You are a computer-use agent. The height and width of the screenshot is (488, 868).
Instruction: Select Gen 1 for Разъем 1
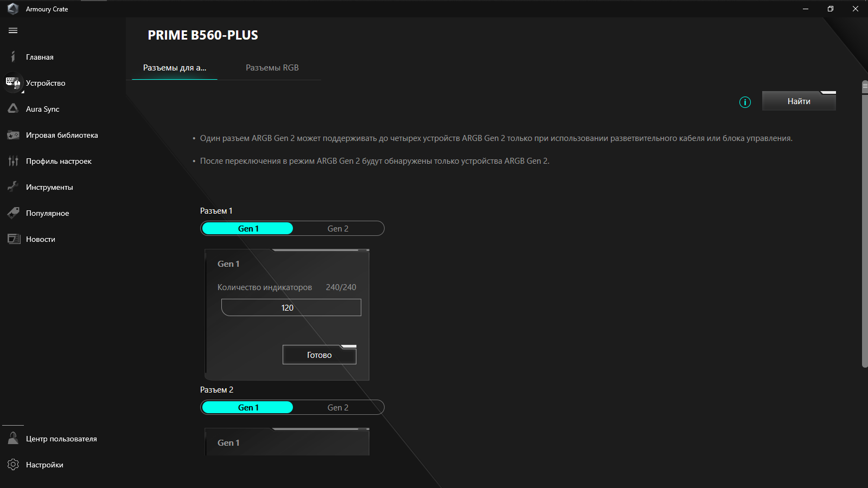[248, 228]
